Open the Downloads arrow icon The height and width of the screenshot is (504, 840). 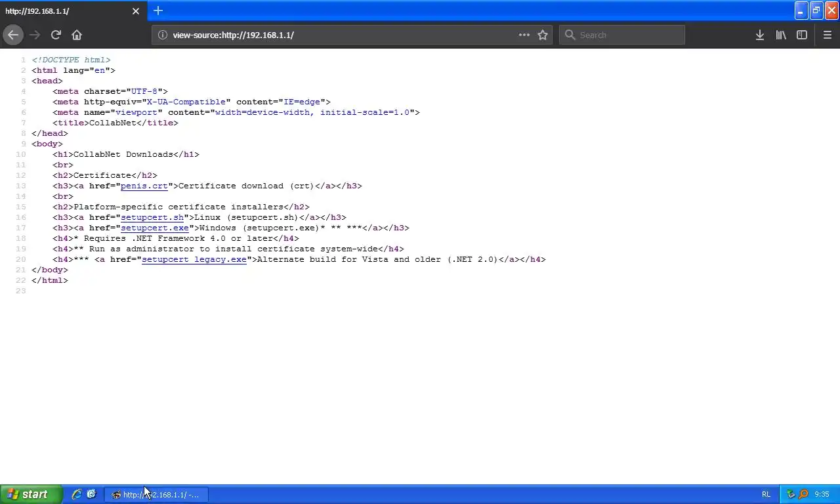click(760, 35)
